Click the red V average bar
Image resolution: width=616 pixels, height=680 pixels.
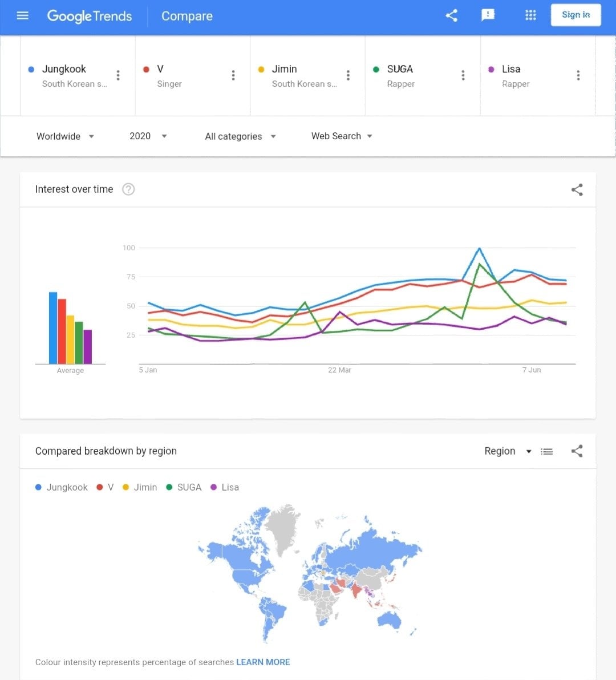point(62,331)
